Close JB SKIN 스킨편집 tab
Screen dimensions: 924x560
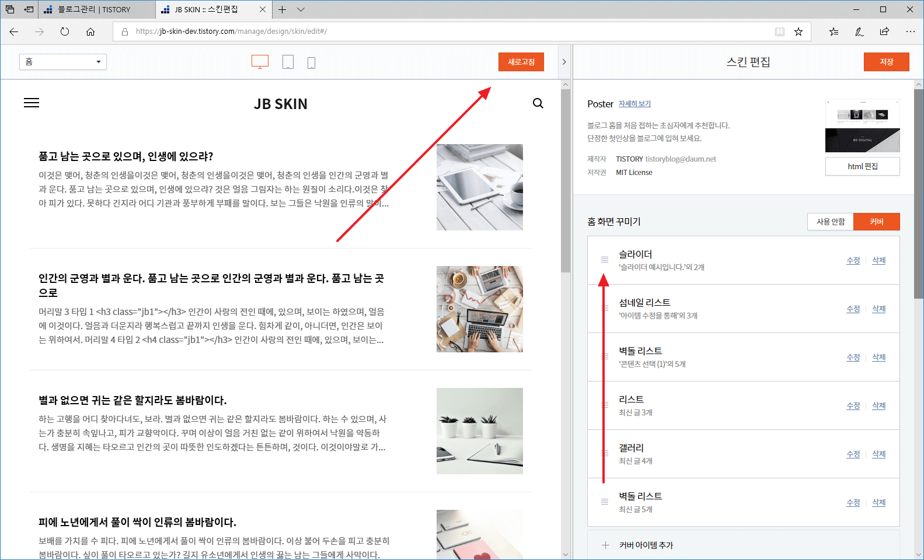tap(263, 9)
